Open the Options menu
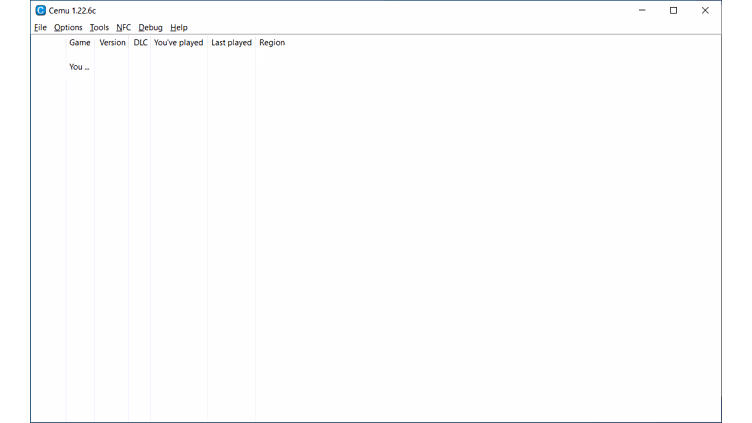Image resolution: width=752 pixels, height=423 pixels. (x=68, y=27)
